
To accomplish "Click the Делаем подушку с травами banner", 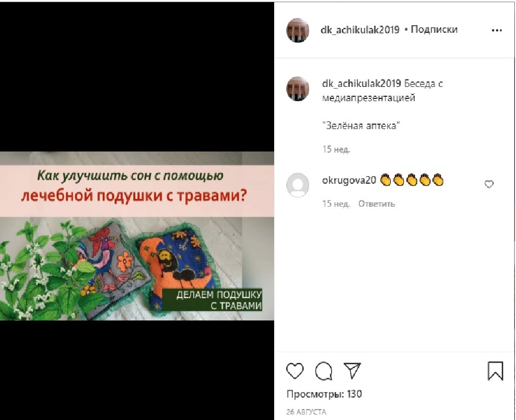I will 218,300.
